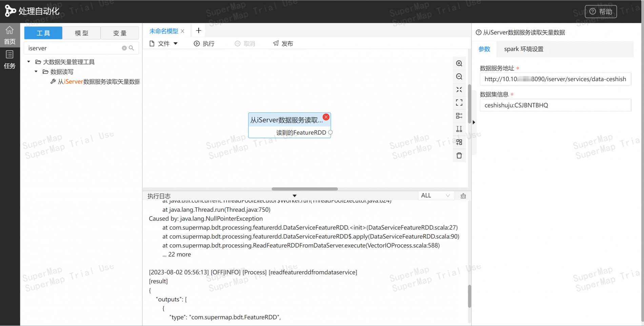Viewport: 644px width, 326px height.
Task: Click the fit-to-view collapse arrows icon
Action: [x=459, y=90]
